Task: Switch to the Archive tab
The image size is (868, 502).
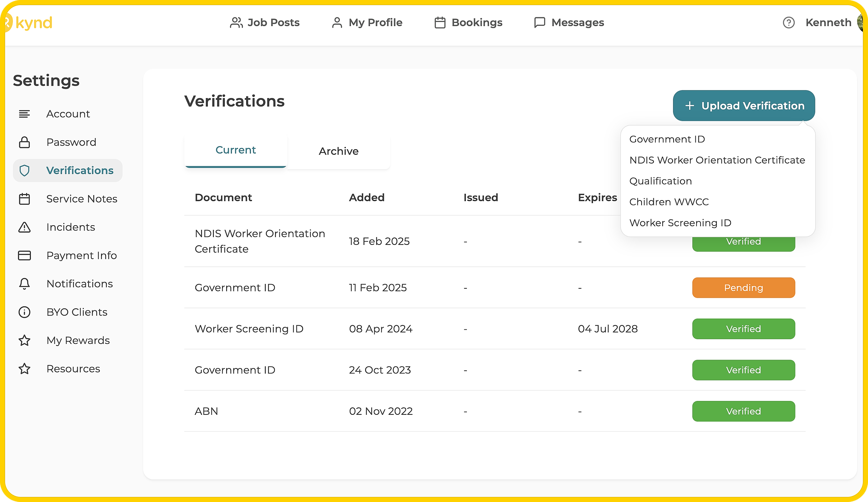Action: [x=338, y=151]
